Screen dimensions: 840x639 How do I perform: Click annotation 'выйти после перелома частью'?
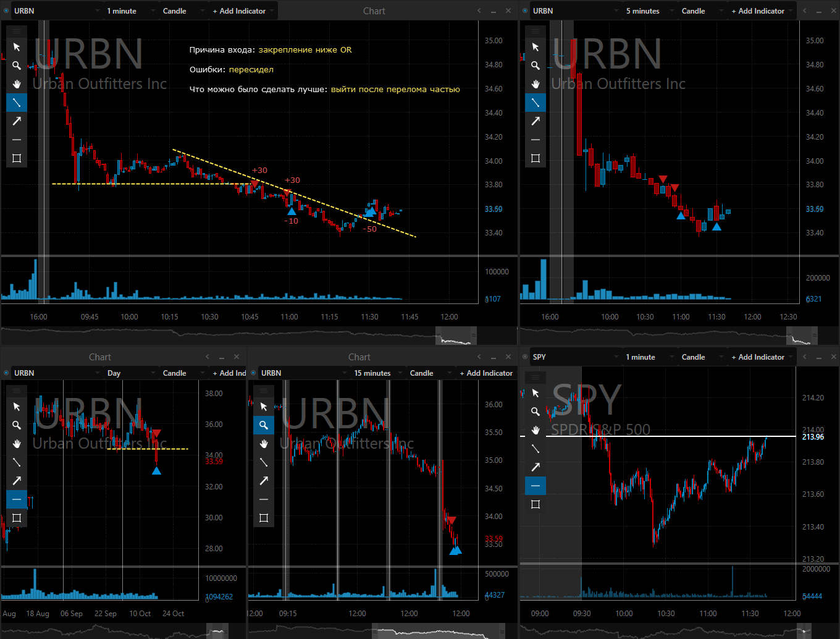pyautogui.click(x=395, y=90)
